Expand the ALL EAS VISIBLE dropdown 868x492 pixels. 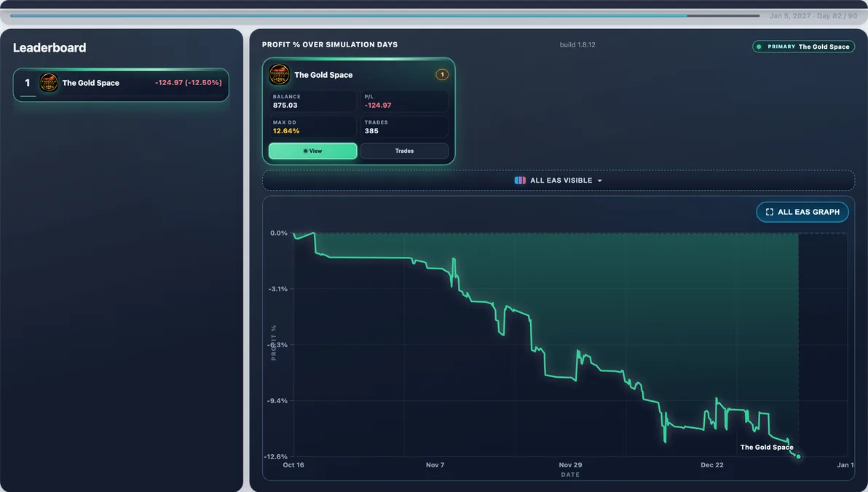(x=558, y=180)
